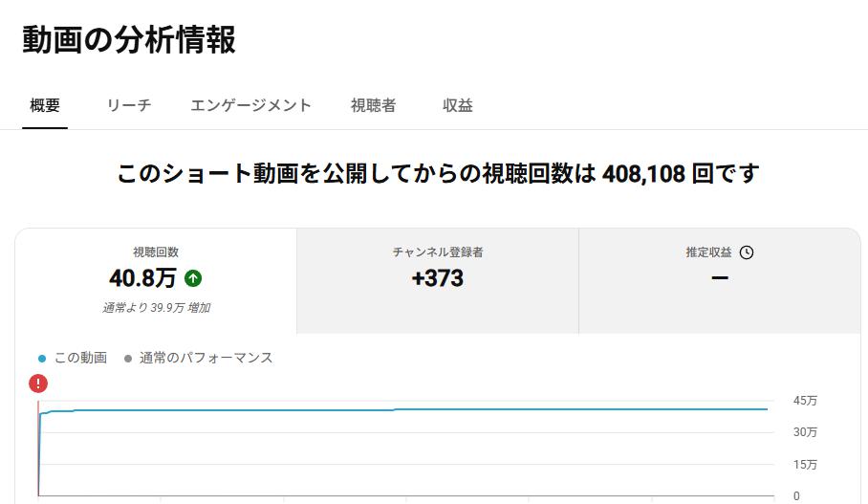
Task: Click the 動画の分析情報 page heading
Action: point(129,40)
